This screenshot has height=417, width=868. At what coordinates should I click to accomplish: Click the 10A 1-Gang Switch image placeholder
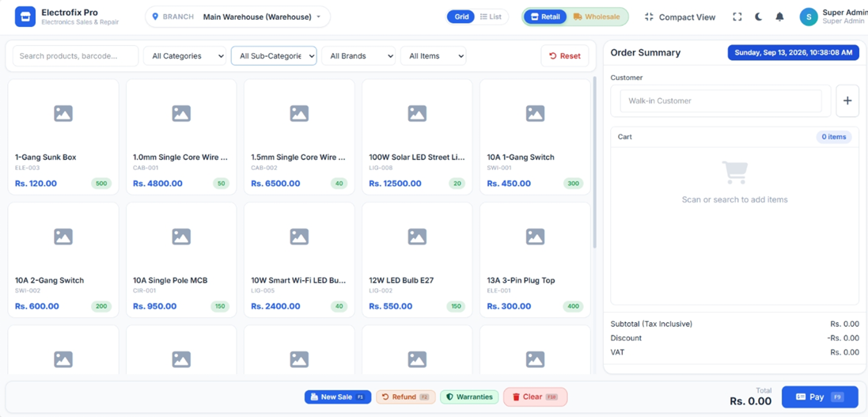click(535, 113)
